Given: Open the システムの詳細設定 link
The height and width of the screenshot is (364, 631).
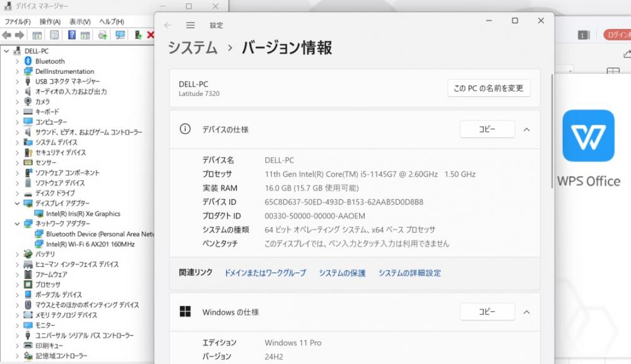Looking at the screenshot, I should [410, 273].
